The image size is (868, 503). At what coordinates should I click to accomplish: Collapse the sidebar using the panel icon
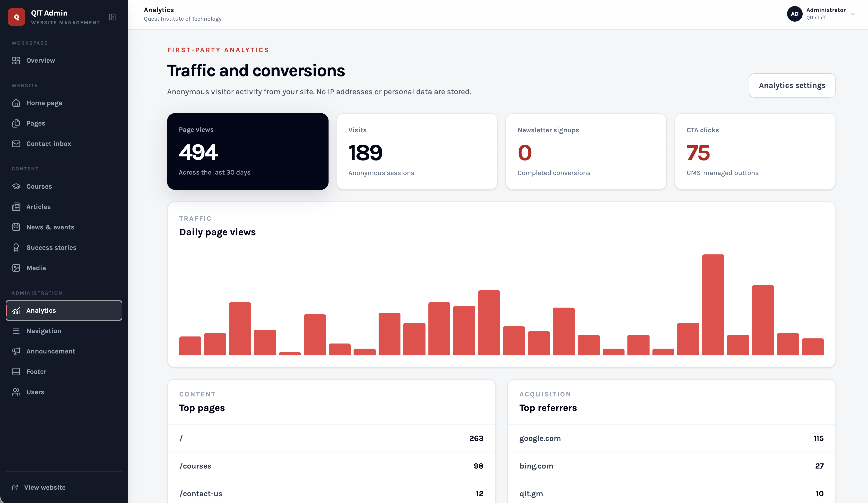(112, 17)
